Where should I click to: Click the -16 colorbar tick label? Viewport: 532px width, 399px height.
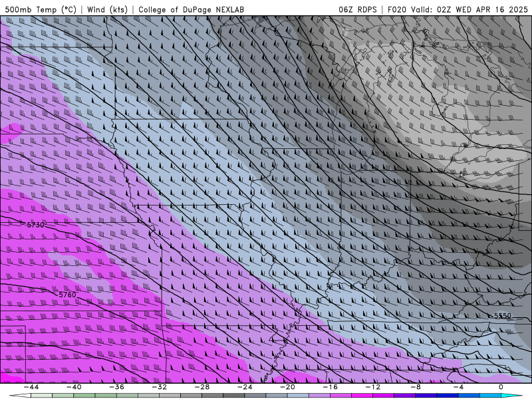tap(331, 387)
